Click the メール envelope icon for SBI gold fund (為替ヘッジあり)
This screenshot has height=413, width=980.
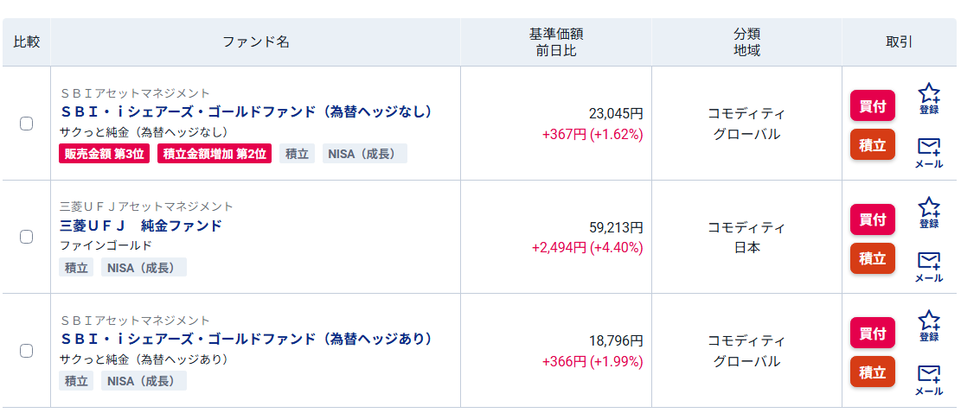pyautogui.click(x=929, y=378)
